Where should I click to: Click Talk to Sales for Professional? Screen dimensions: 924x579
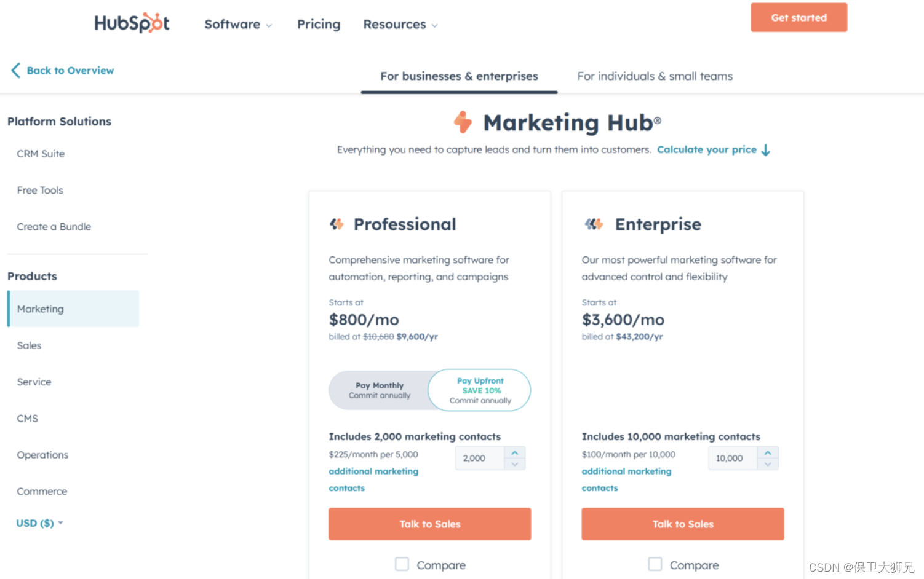[429, 524]
